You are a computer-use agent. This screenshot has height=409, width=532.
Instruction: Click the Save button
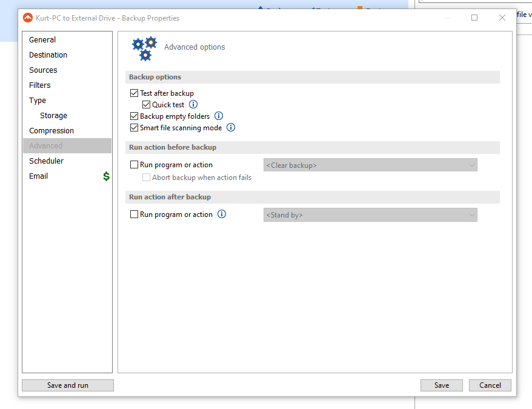[x=441, y=385]
